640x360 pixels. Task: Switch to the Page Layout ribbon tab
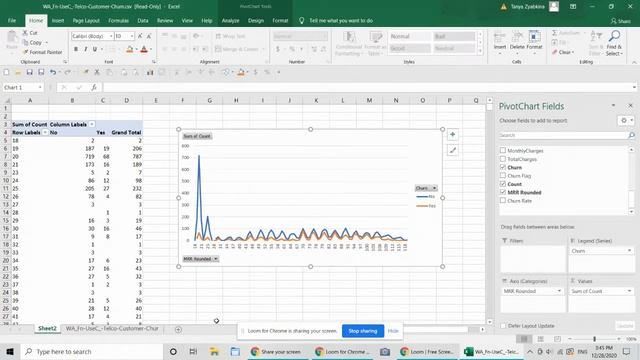tap(86, 20)
